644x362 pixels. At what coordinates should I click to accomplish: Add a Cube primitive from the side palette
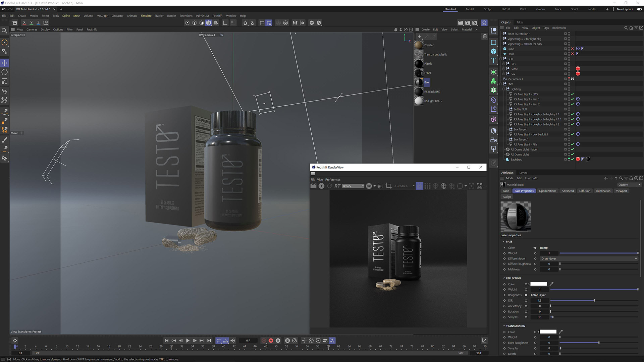click(x=493, y=51)
